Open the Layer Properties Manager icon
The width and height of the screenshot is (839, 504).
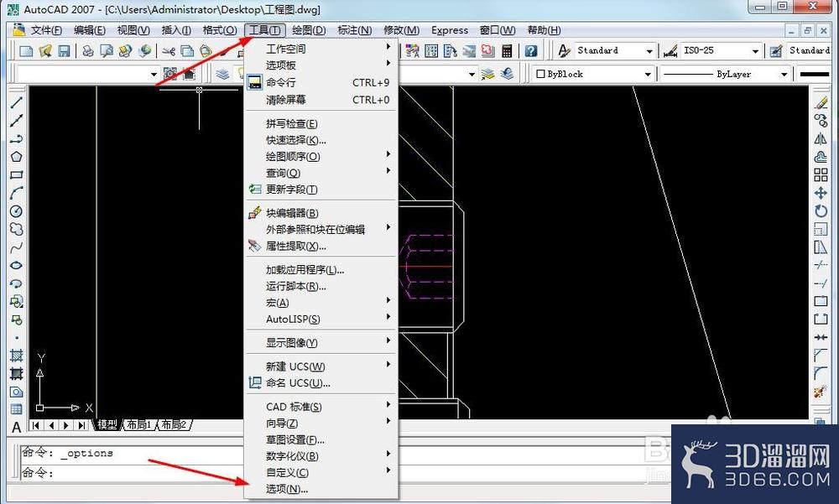(x=222, y=75)
